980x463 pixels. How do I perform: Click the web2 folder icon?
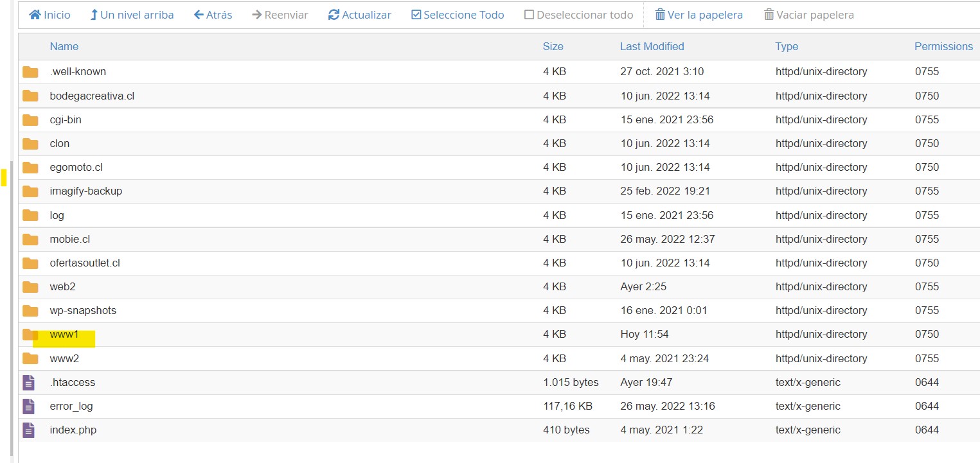coord(30,286)
